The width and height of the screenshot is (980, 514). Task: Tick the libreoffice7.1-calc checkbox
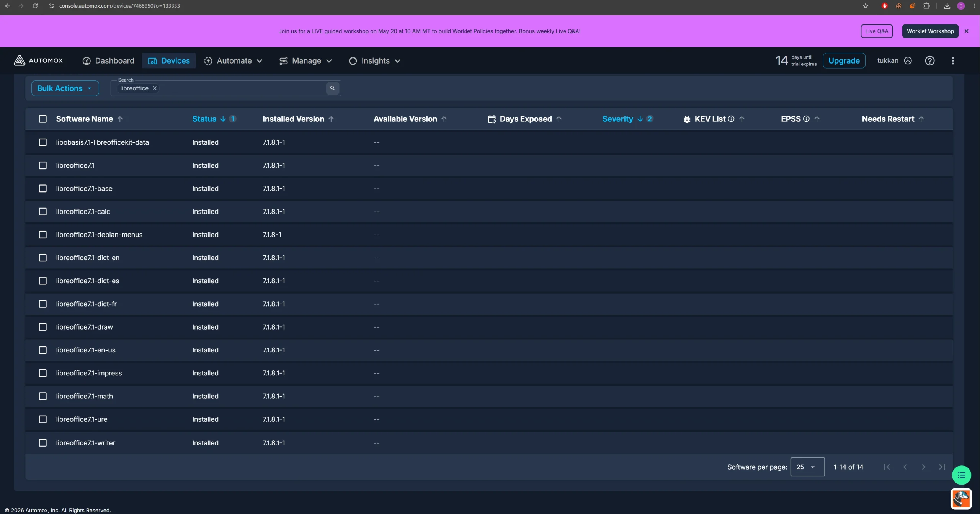pyautogui.click(x=43, y=212)
